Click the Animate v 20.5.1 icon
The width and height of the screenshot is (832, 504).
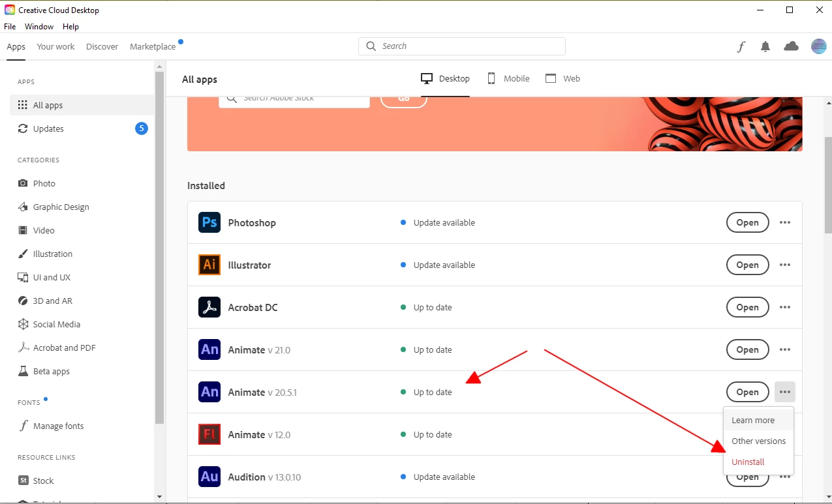[x=209, y=392]
